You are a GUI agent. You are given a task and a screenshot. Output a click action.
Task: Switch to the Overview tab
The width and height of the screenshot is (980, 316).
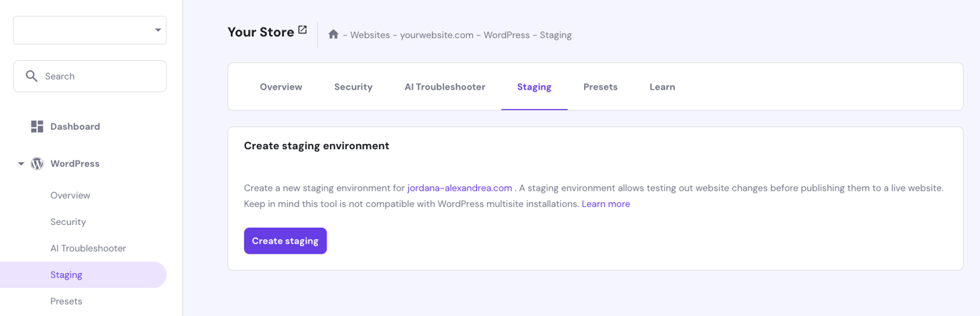(281, 87)
